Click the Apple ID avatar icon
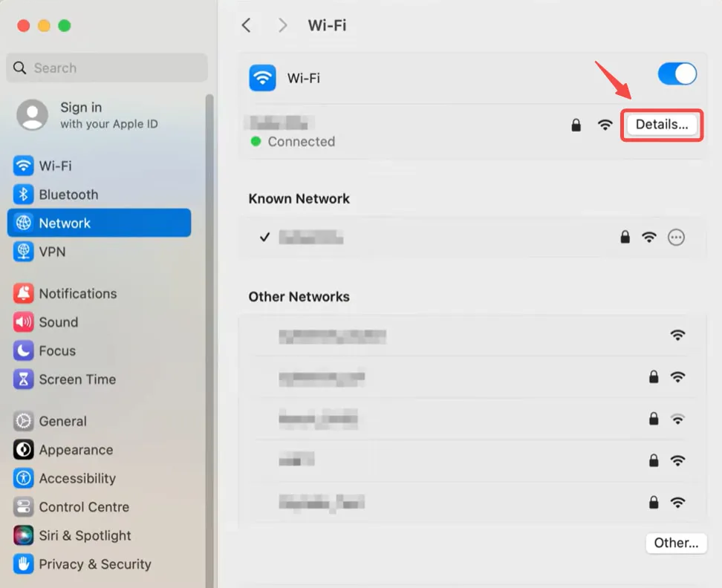 click(x=32, y=114)
